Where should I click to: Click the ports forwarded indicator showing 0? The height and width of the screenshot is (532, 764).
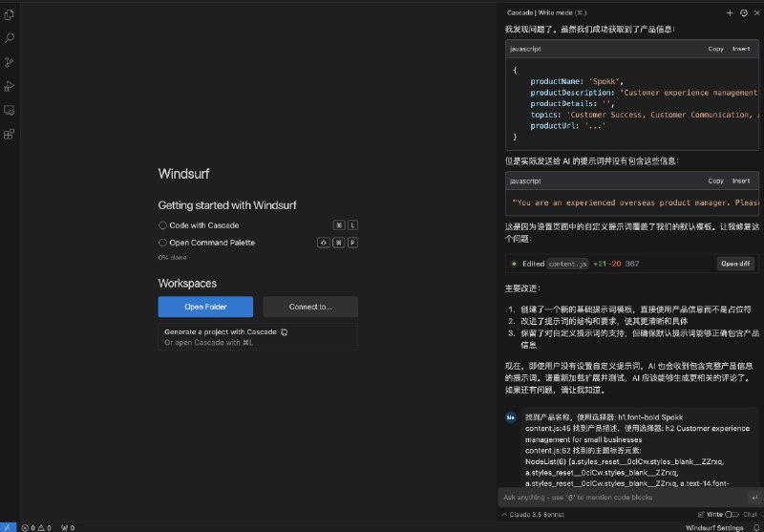(x=68, y=527)
